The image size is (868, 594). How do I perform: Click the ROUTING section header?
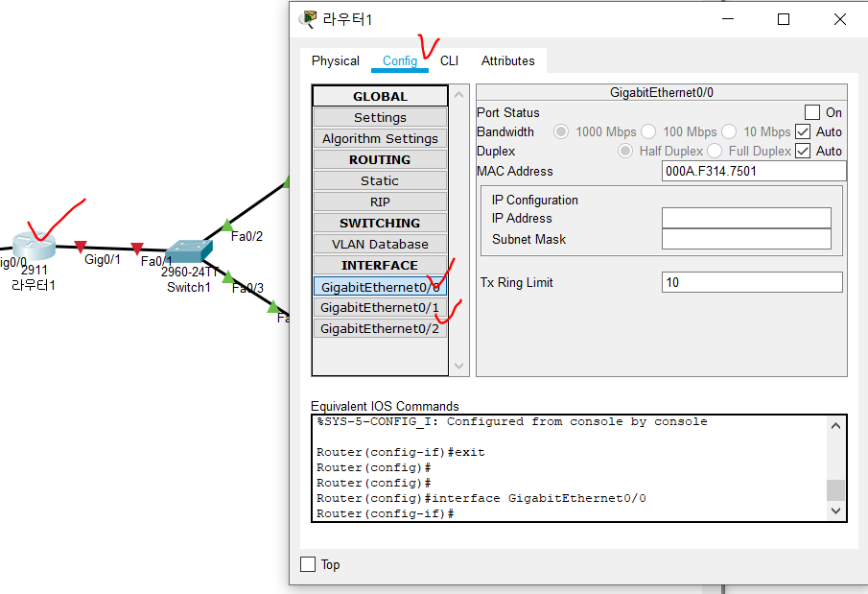tap(381, 159)
